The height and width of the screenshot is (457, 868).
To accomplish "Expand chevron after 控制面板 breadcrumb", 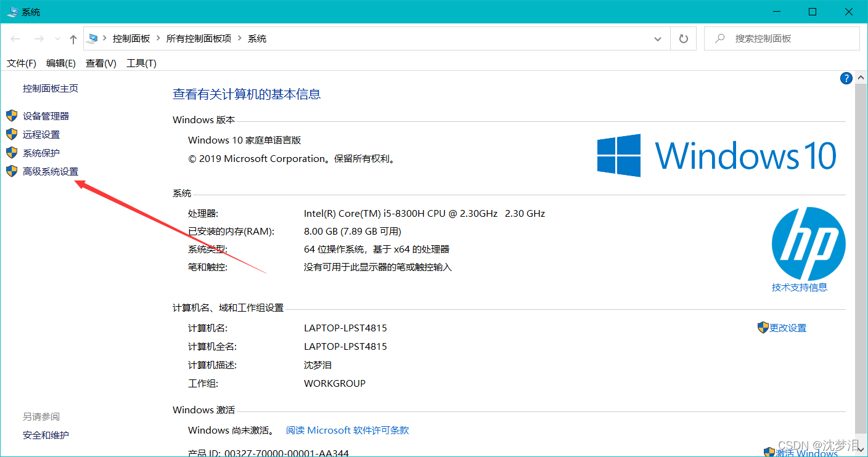I will pos(158,38).
